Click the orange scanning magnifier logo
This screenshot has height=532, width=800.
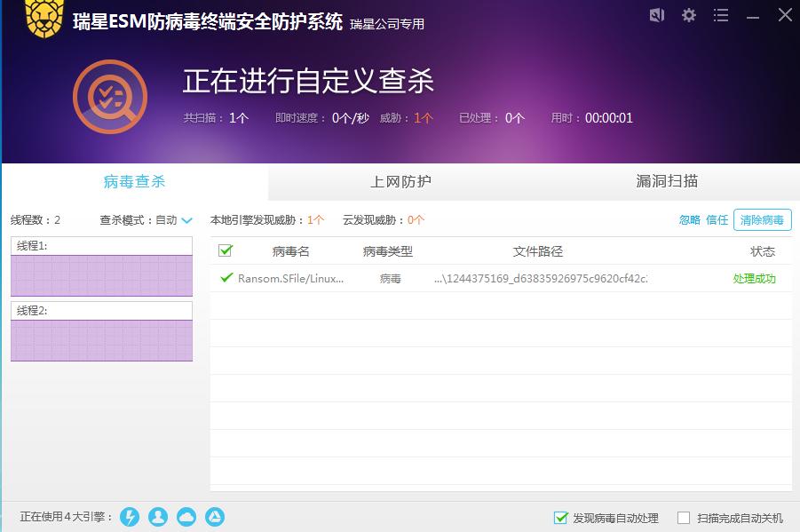(x=110, y=95)
